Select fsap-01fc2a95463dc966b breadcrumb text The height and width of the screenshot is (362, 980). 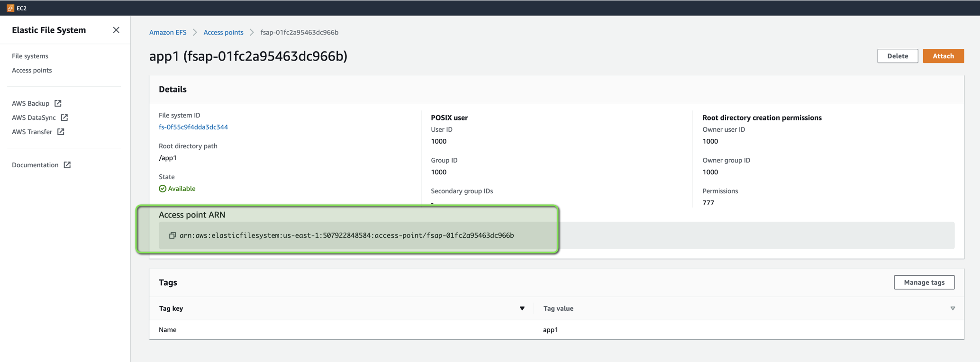pyautogui.click(x=299, y=32)
